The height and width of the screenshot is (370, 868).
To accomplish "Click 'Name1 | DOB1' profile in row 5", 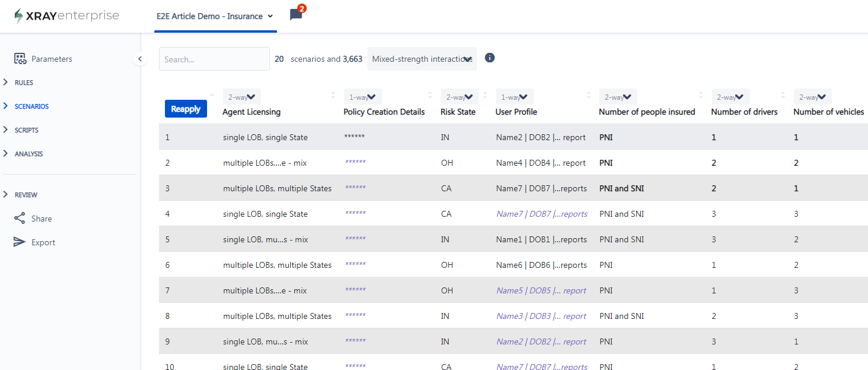I will pyautogui.click(x=542, y=239).
